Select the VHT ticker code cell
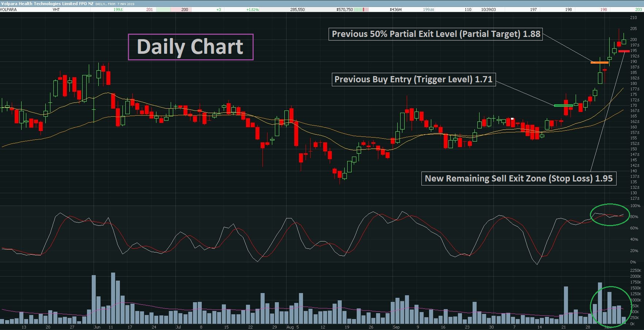Screen dimensions: 644x330 pos(56,10)
